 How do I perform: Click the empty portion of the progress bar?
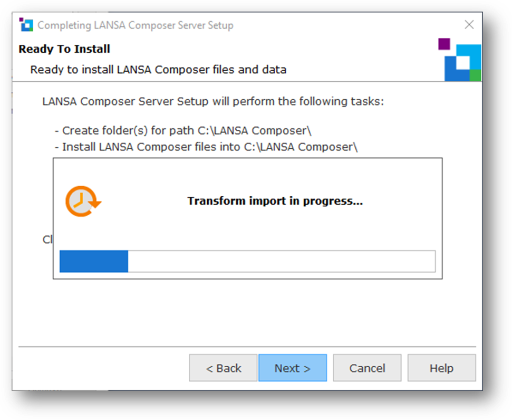[x=281, y=262]
